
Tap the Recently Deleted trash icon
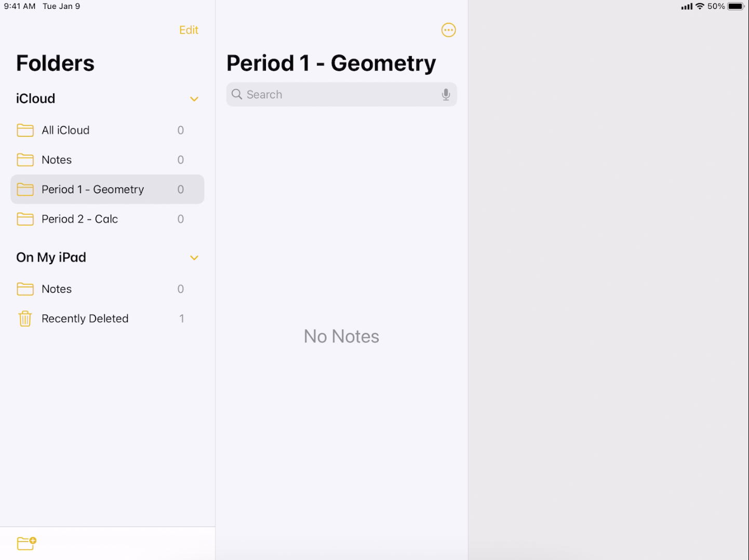[25, 319]
